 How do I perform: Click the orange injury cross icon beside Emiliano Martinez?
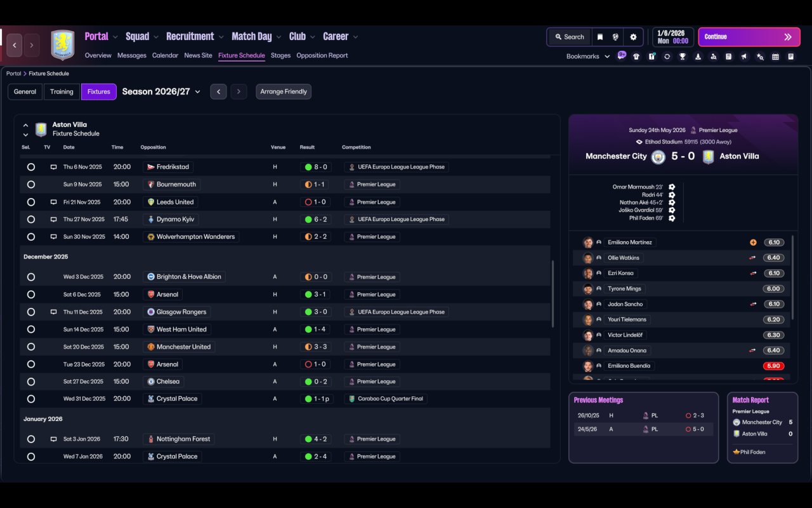[753, 243]
